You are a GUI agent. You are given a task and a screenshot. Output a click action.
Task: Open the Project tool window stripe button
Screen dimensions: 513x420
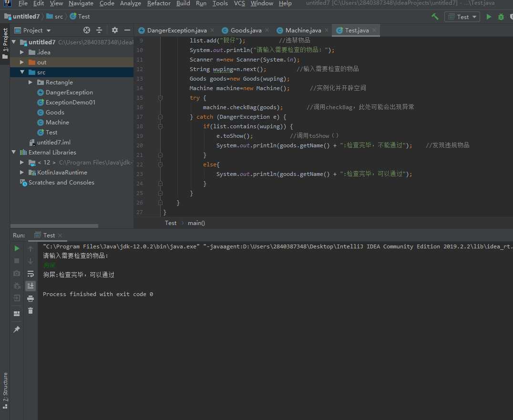5,43
